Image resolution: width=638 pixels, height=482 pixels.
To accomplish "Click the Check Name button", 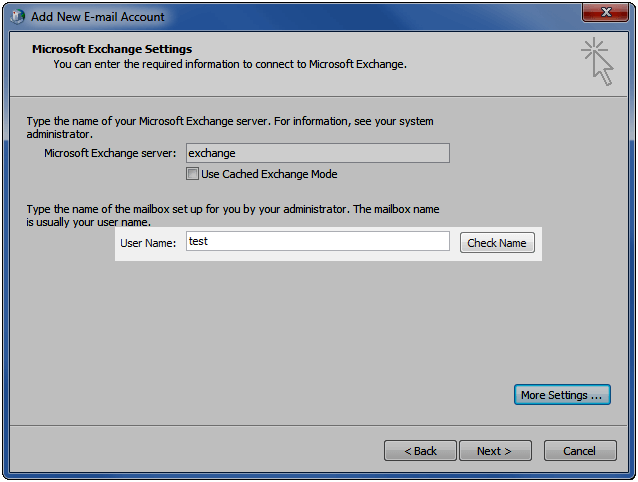I will click(x=497, y=243).
